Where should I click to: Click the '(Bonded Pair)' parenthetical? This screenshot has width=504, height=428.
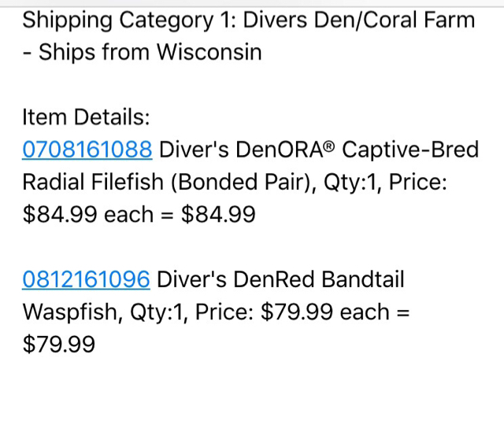[243, 183]
